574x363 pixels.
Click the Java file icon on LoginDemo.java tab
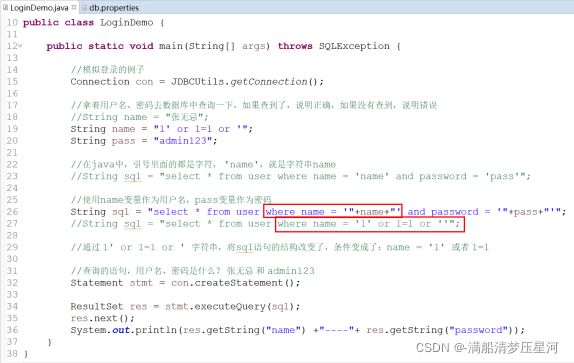[x=5, y=7]
